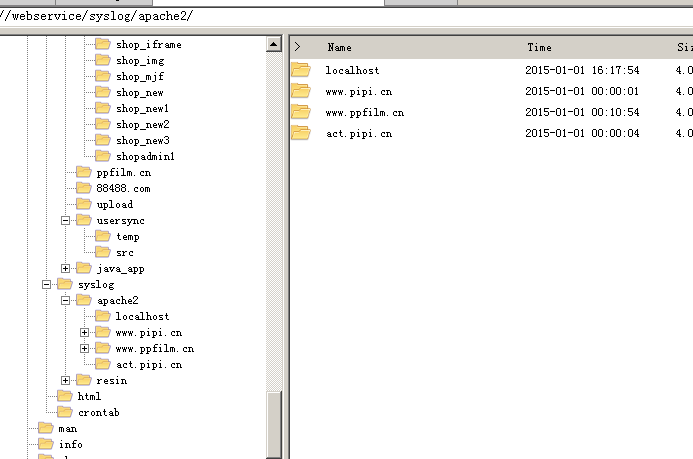Click the shop_new folder icon
Image resolution: width=693 pixels, height=459 pixels.
[x=103, y=92]
